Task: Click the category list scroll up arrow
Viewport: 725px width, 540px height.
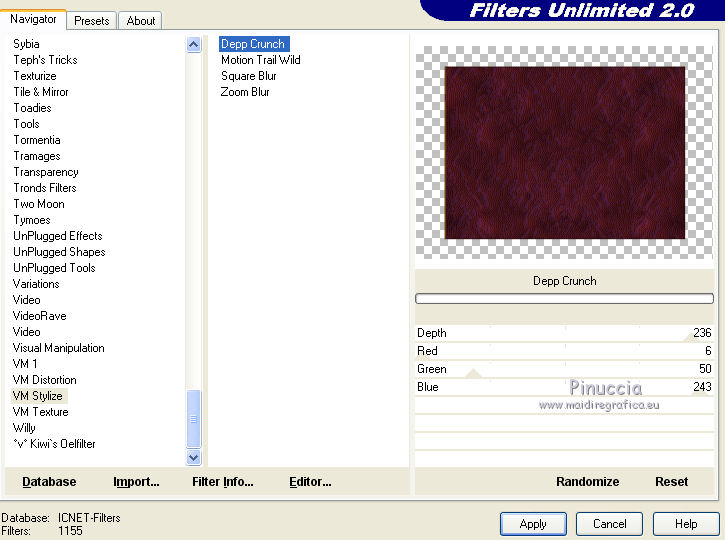Action: (193, 45)
